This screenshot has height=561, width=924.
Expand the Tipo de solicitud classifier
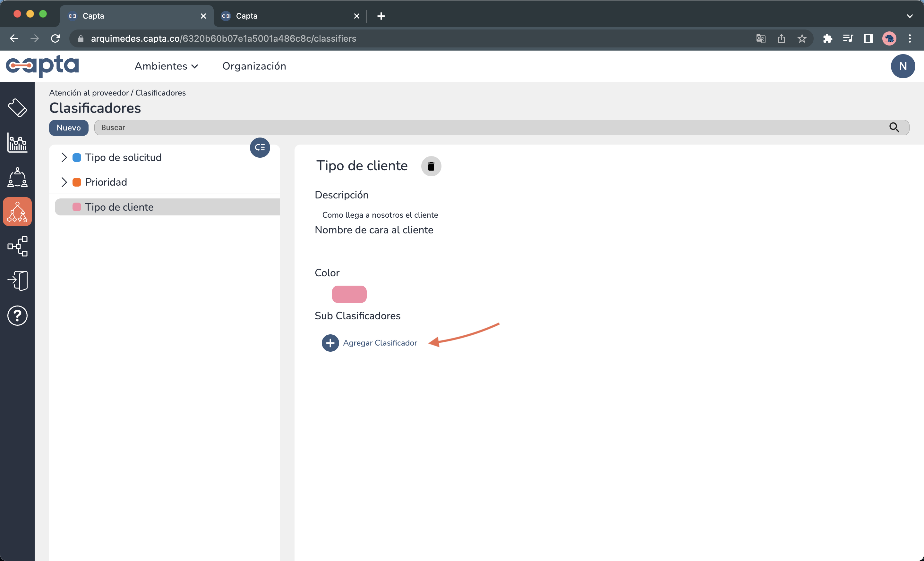(x=64, y=157)
